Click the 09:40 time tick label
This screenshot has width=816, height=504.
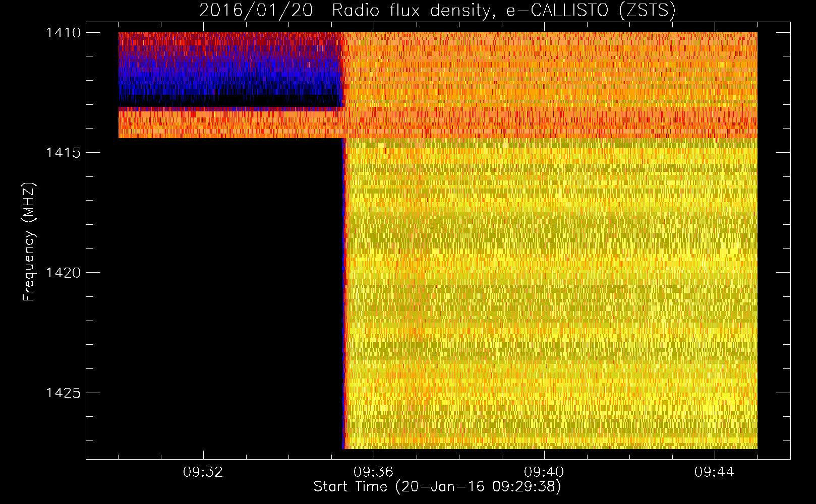pyautogui.click(x=544, y=472)
